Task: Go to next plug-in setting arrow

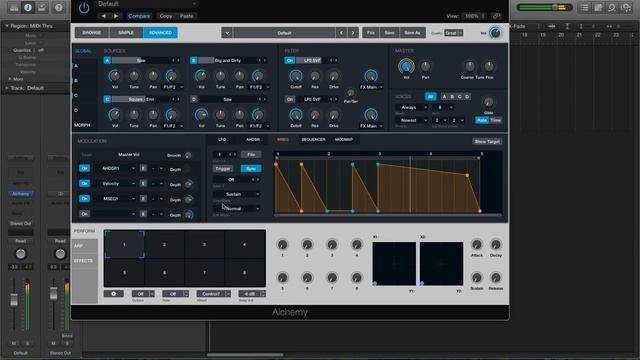Action: pyautogui.click(x=116, y=16)
